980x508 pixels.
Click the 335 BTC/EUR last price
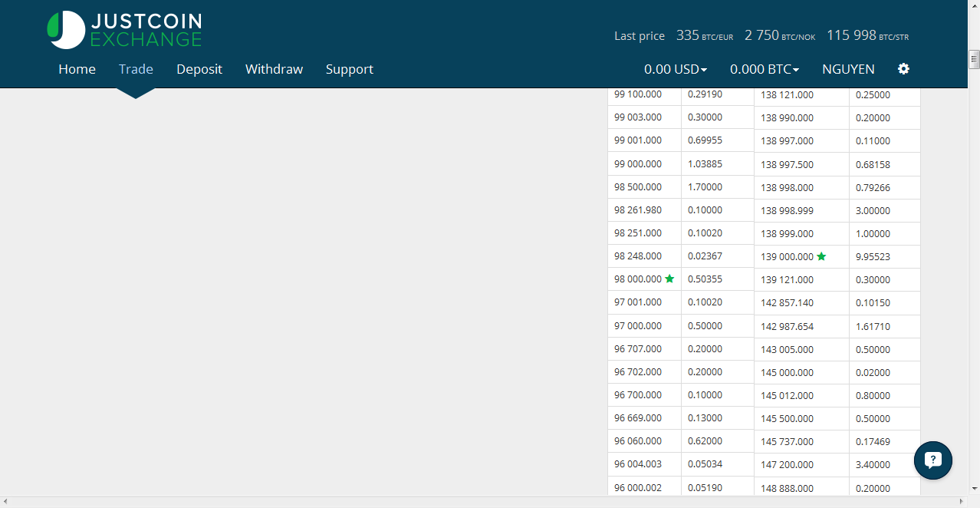[x=705, y=35]
